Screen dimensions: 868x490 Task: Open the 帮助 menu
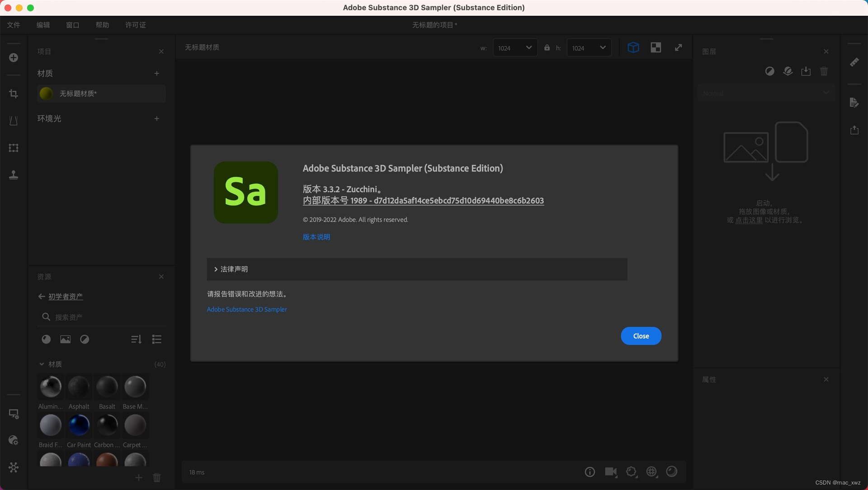(102, 25)
